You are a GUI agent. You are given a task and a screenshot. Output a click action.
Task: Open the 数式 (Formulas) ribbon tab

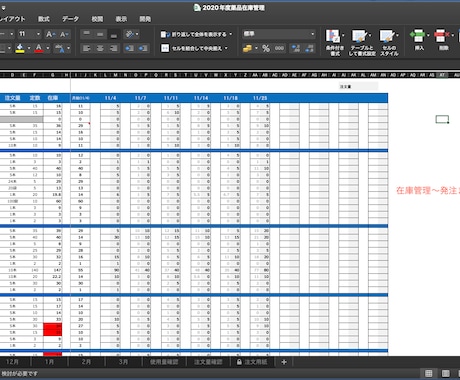(44, 19)
